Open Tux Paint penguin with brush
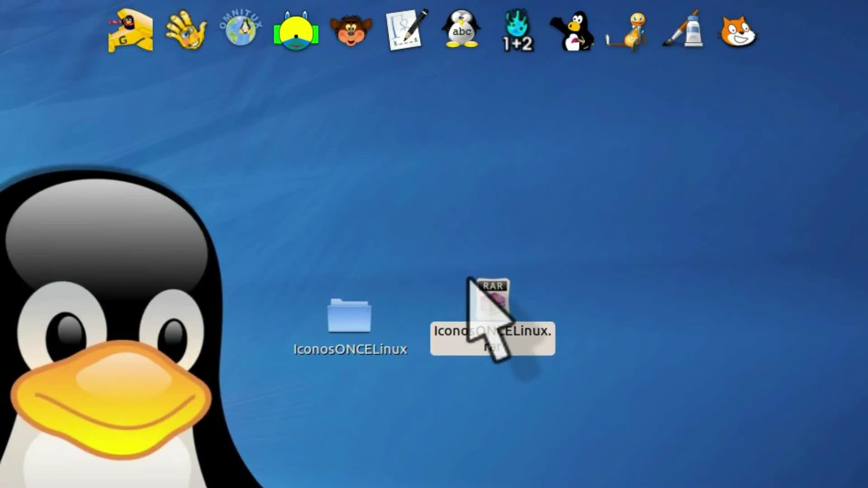868x488 pixels. (572, 31)
